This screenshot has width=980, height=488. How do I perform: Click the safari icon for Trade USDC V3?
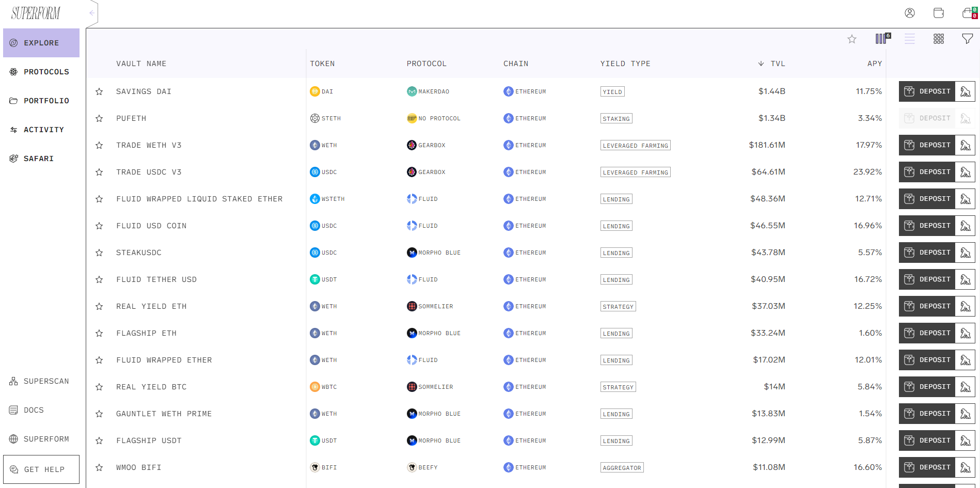pyautogui.click(x=965, y=172)
